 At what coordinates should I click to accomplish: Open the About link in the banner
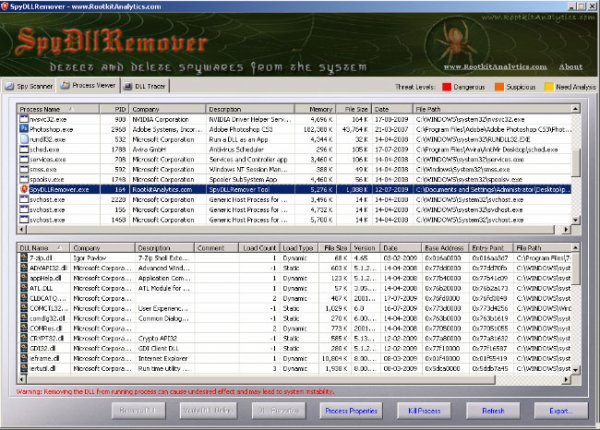point(571,67)
